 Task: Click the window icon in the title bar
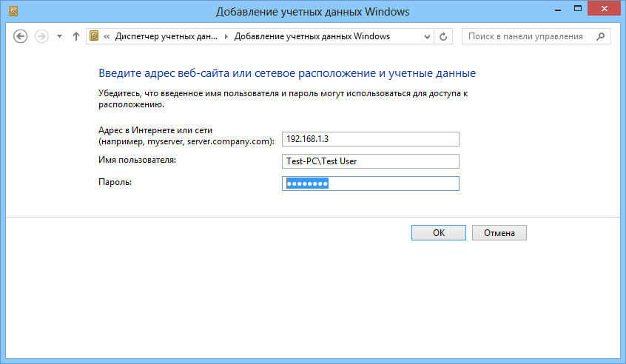click(x=10, y=13)
